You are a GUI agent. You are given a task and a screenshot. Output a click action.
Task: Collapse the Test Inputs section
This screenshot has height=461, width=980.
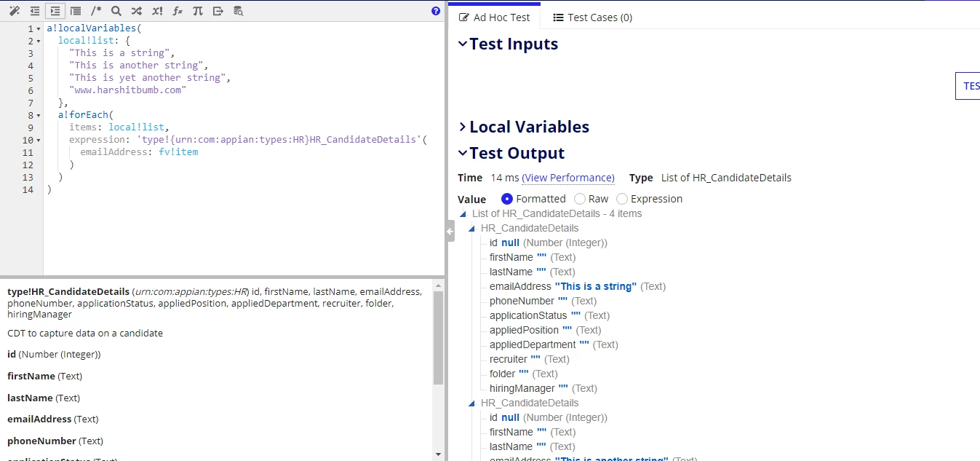[x=463, y=44]
